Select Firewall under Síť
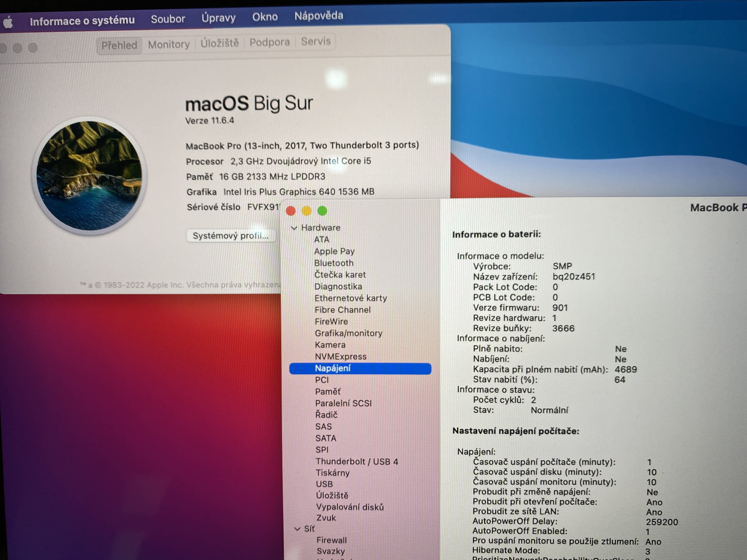This screenshot has width=747, height=560. [331, 540]
